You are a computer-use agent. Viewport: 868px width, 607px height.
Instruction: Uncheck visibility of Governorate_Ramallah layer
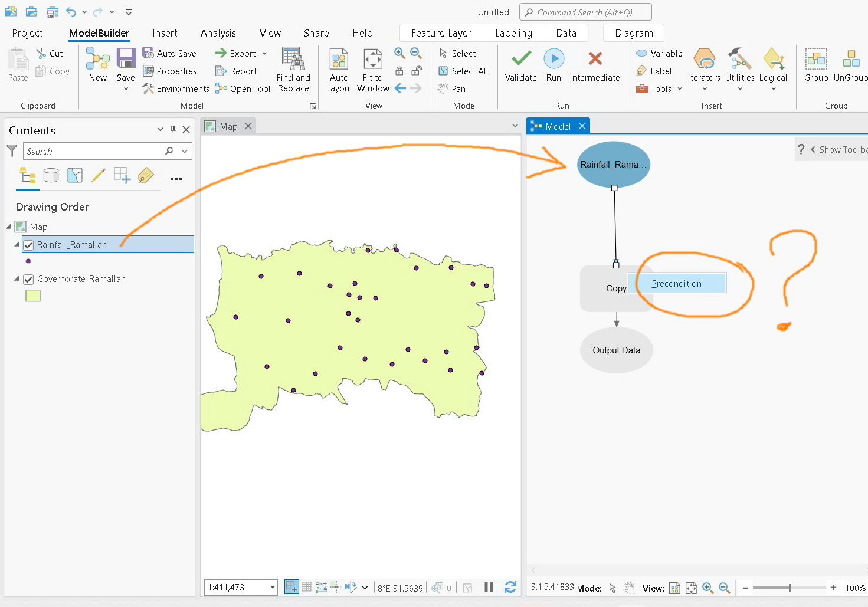28,279
